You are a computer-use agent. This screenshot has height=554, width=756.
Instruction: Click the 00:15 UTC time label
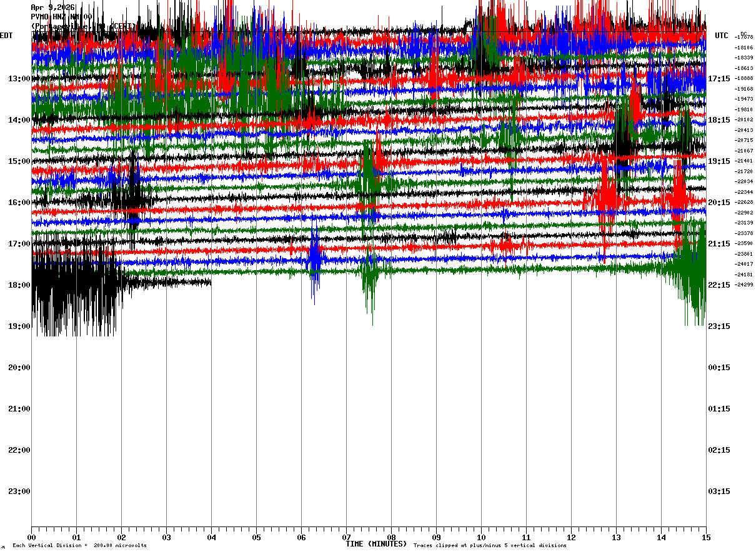719,368
